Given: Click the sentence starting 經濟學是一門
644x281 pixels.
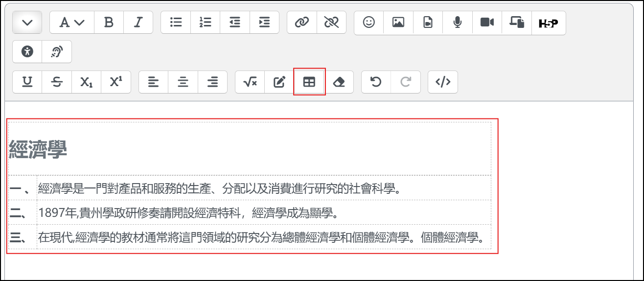Looking at the screenshot, I should pos(219,188).
